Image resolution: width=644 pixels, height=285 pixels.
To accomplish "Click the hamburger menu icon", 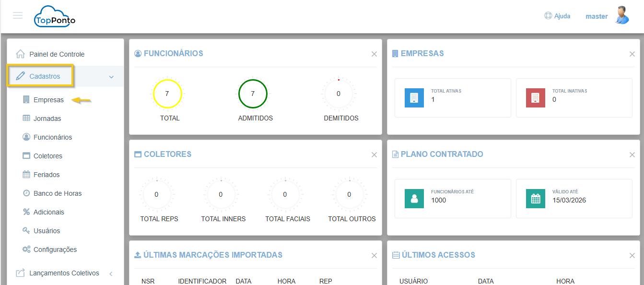I will point(18,15).
